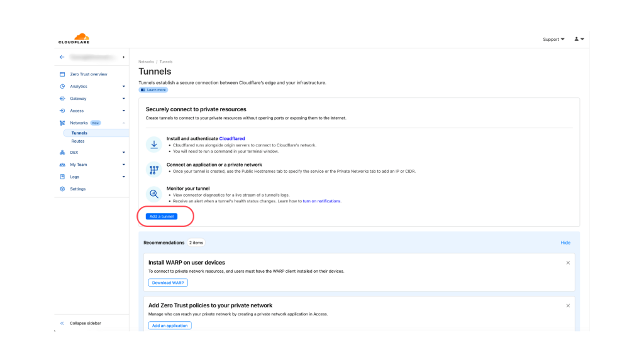Image resolution: width=644 pixels, height=362 pixels.
Task: Open the Support dropdown
Action: point(553,40)
